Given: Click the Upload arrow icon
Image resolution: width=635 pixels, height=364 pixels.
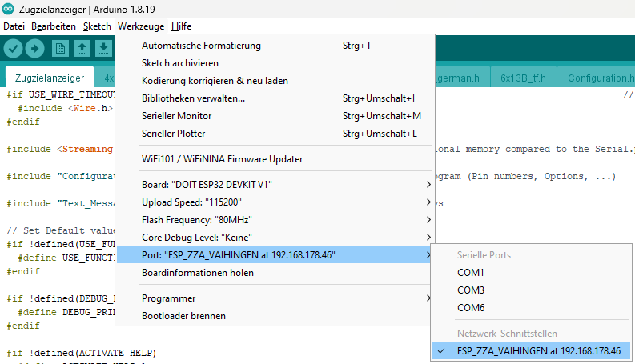Looking at the screenshot, I should coord(35,49).
